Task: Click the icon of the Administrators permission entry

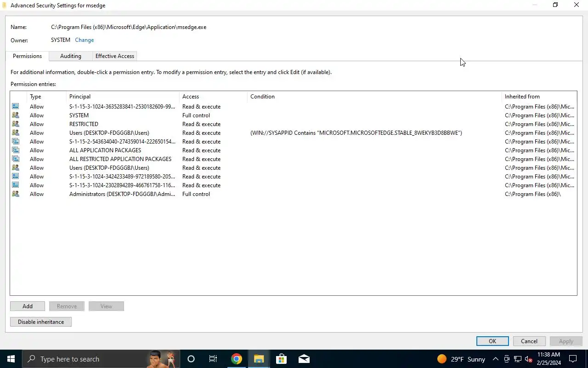Action: pos(16,194)
